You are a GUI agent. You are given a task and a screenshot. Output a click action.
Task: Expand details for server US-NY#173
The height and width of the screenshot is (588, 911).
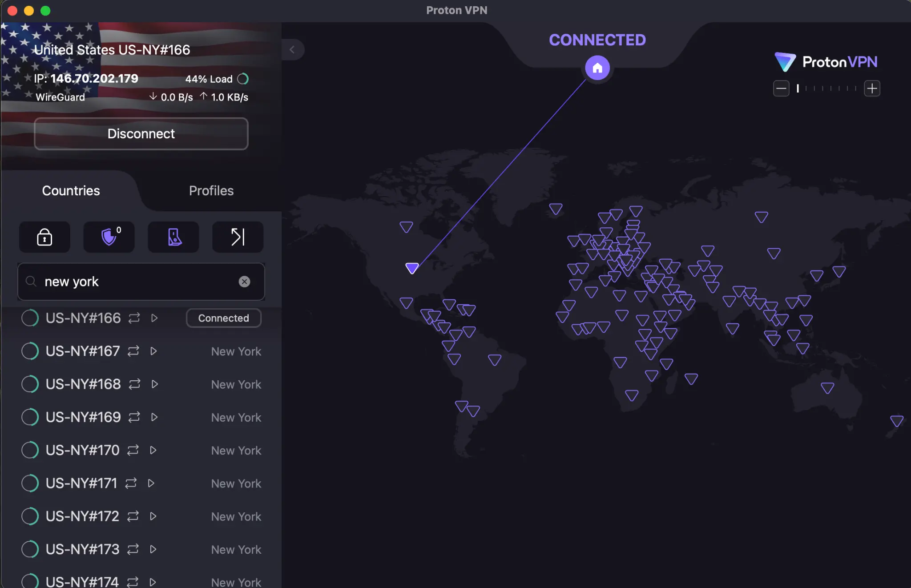pos(153,549)
